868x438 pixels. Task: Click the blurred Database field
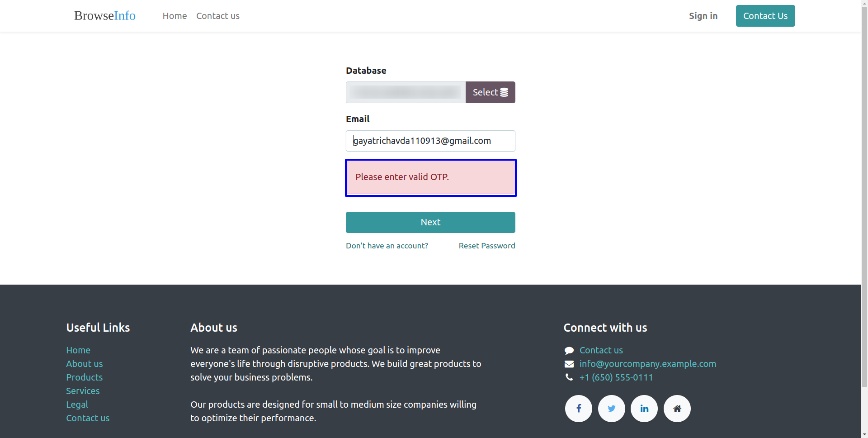tap(406, 92)
